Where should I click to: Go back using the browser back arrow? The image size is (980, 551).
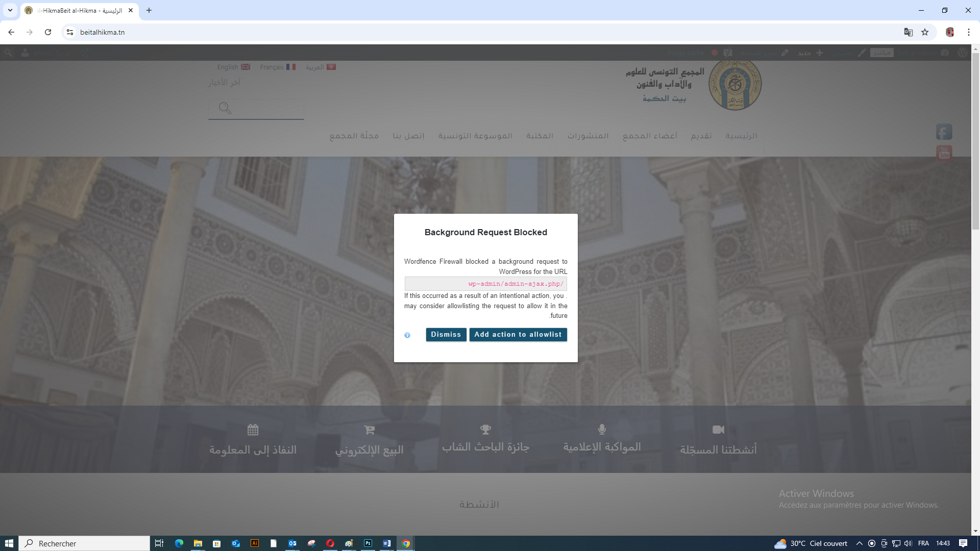click(x=11, y=32)
